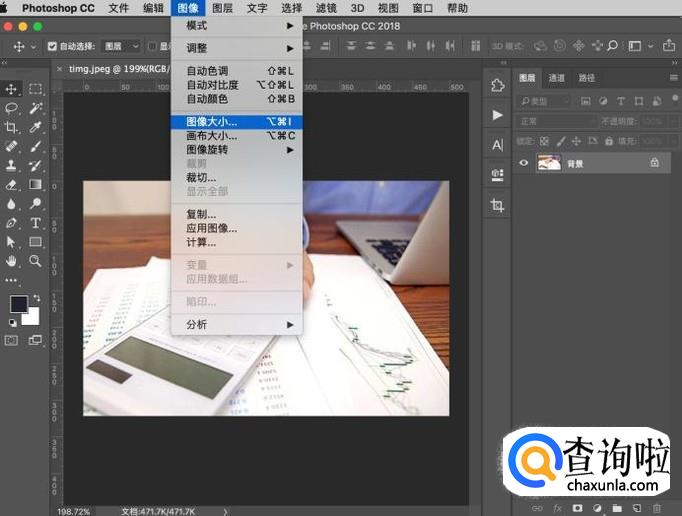Select the Spot Healing Brush tool
The height and width of the screenshot is (516, 682).
[x=11, y=146]
